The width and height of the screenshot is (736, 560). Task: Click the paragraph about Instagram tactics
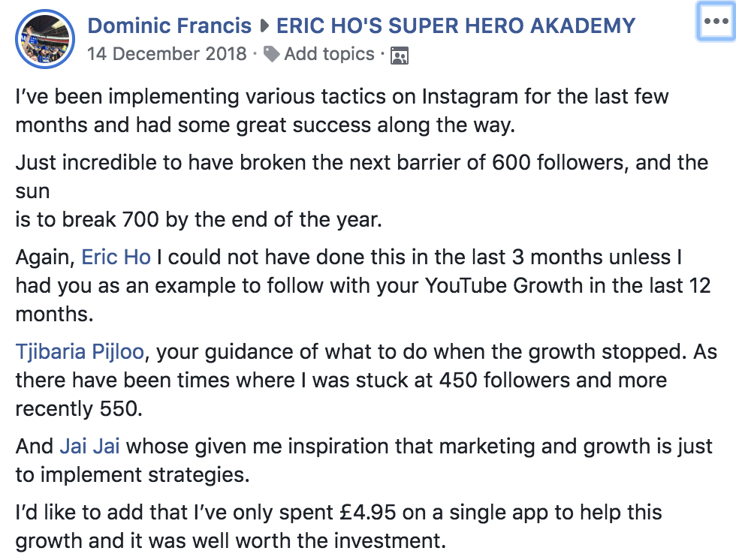point(342,110)
